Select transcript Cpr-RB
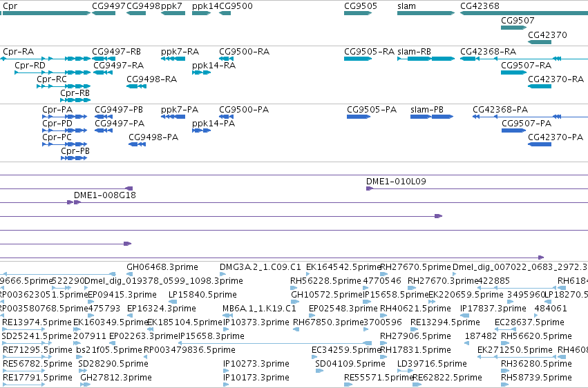588x388 pixels. pos(75,100)
